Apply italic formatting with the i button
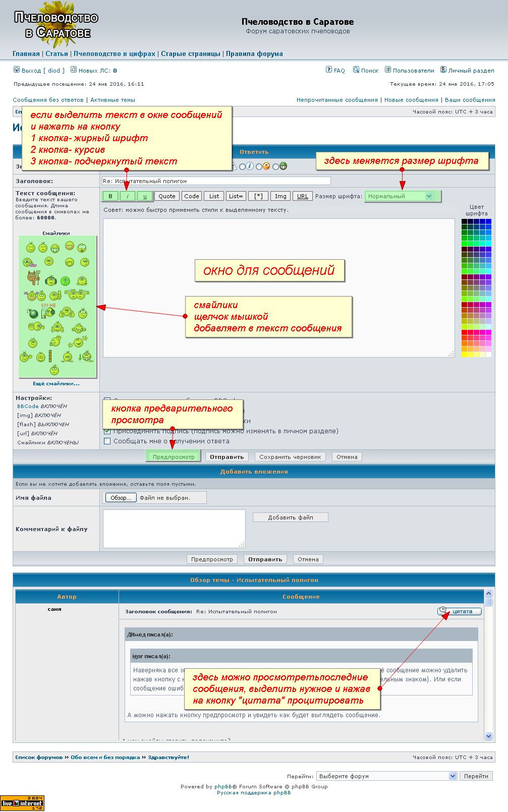508x812 pixels. point(128,196)
